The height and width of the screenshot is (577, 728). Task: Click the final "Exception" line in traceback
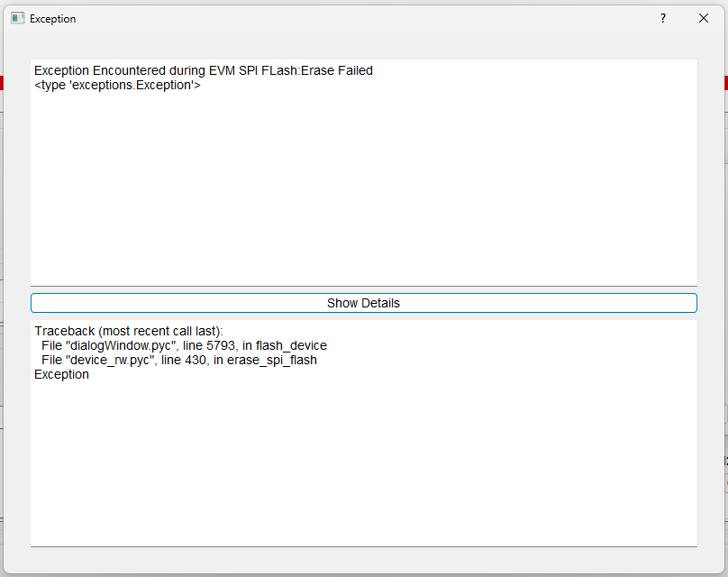click(x=61, y=374)
